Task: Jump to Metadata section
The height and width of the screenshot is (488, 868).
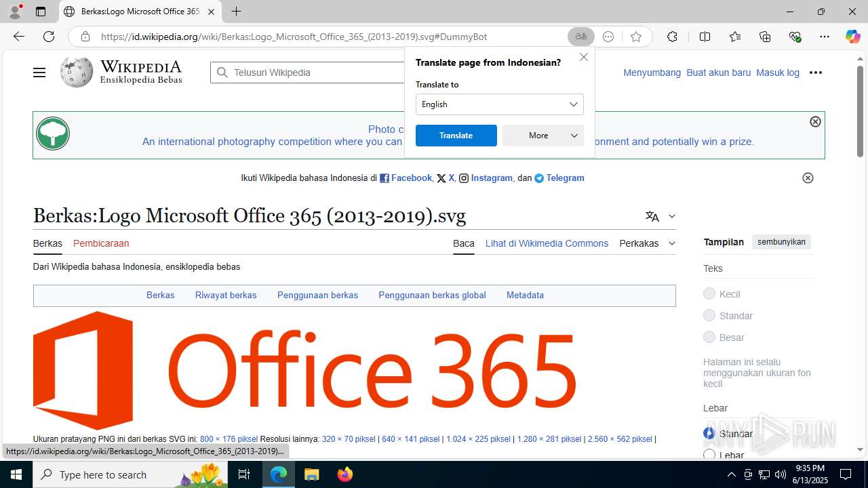Action: point(525,295)
